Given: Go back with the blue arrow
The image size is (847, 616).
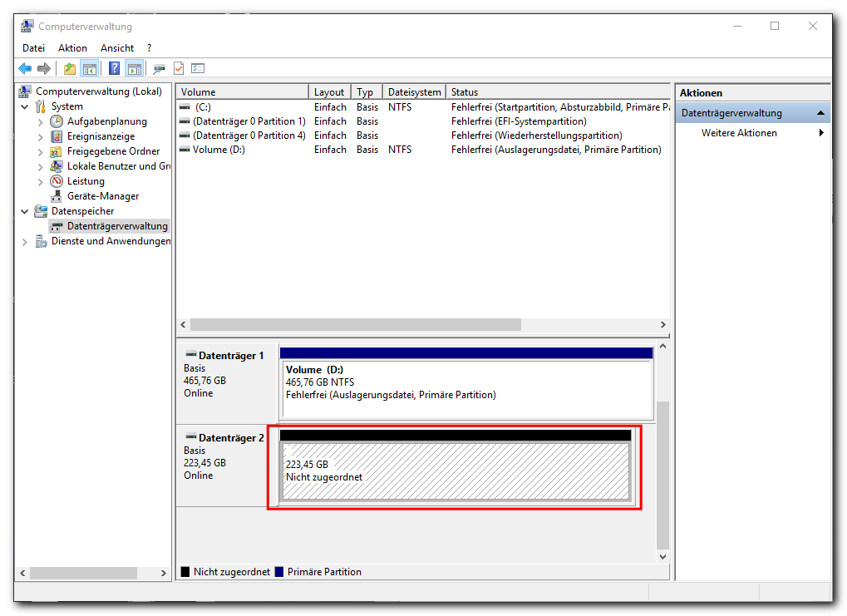Looking at the screenshot, I should [x=25, y=69].
